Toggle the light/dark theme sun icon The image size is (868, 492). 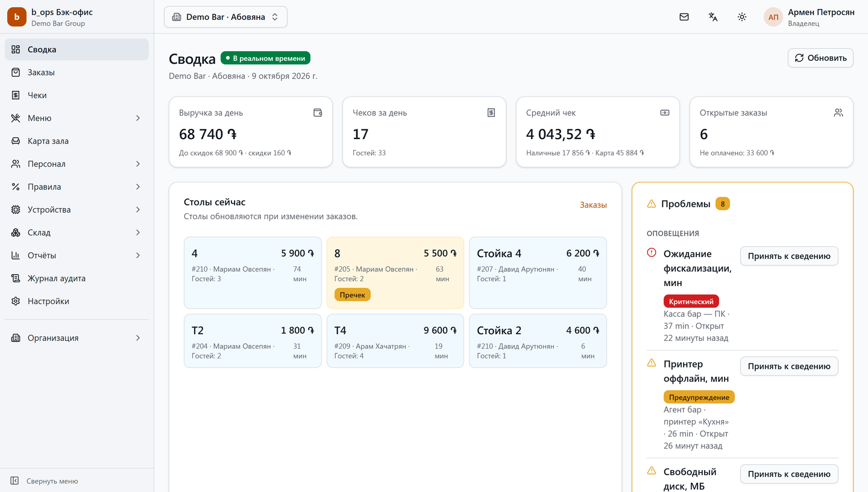pos(742,17)
